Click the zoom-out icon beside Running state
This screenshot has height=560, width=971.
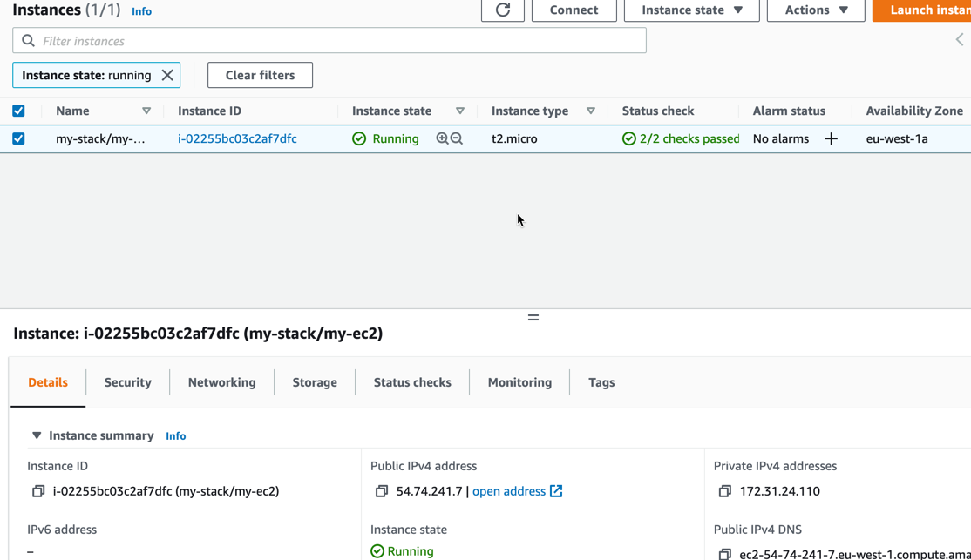coord(457,138)
